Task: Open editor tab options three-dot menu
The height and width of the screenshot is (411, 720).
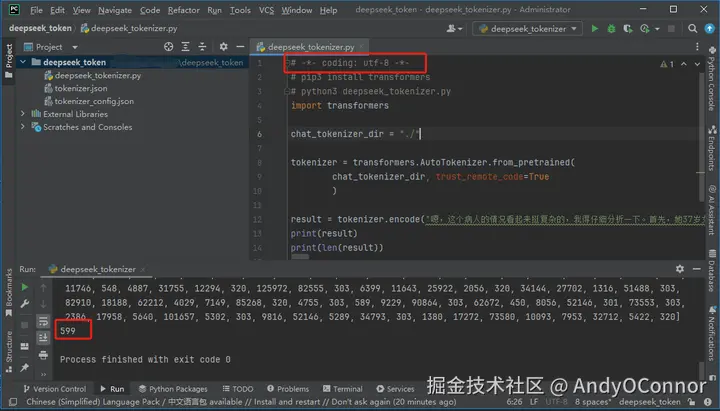Action: pyautogui.click(x=697, y=46)
